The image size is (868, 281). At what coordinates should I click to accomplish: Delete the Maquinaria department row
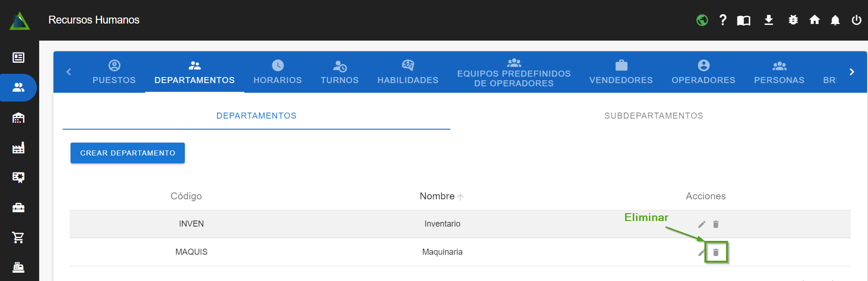[x=715, y=252]
